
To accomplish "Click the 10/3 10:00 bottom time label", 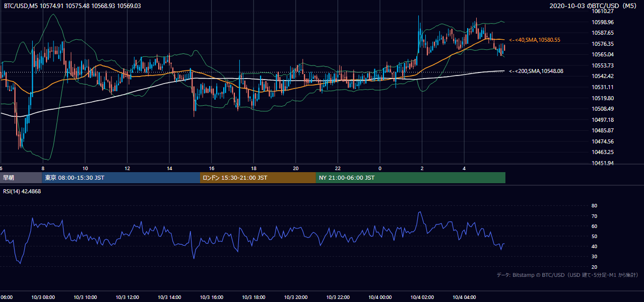I will [85, 297].
